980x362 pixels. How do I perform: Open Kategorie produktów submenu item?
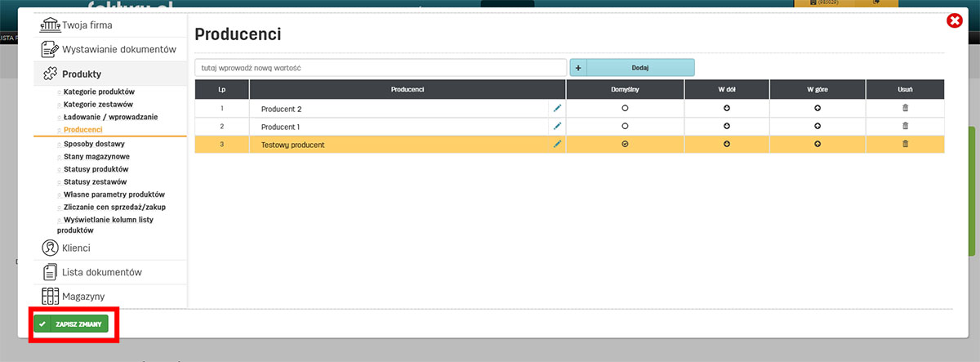point(99,92)
